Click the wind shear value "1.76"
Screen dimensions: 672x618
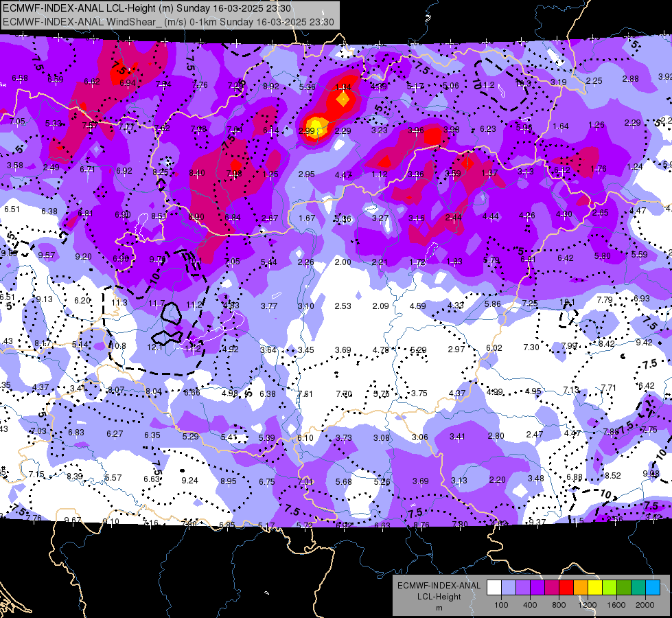point(599,169)
